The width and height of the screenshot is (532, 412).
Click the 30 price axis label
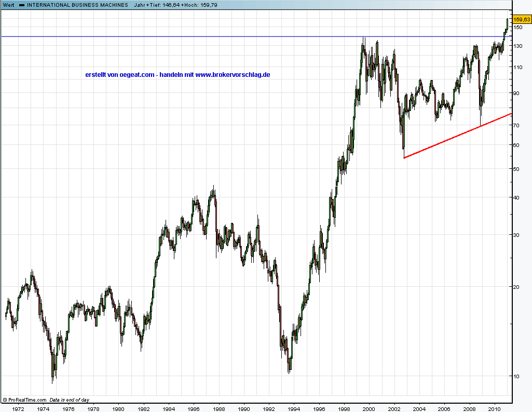click(x=516, y=235)
